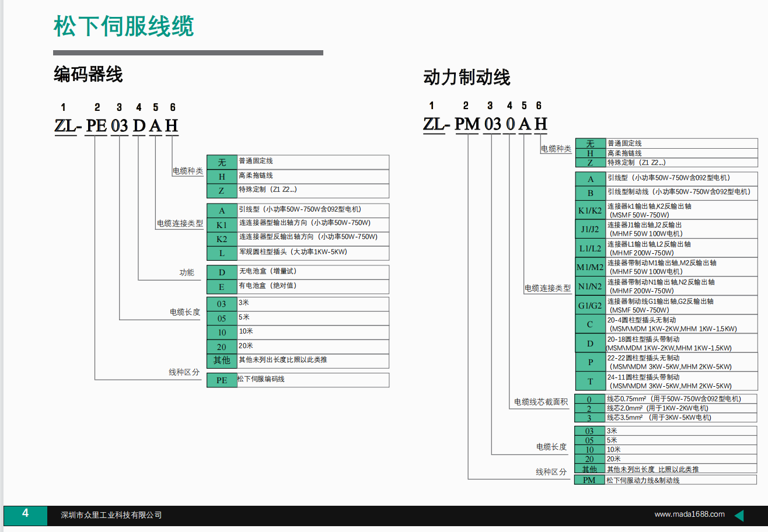Viewport: 768px width, 532px height.
Task: Select the green PE cell
Action: (x=222, y=380)
